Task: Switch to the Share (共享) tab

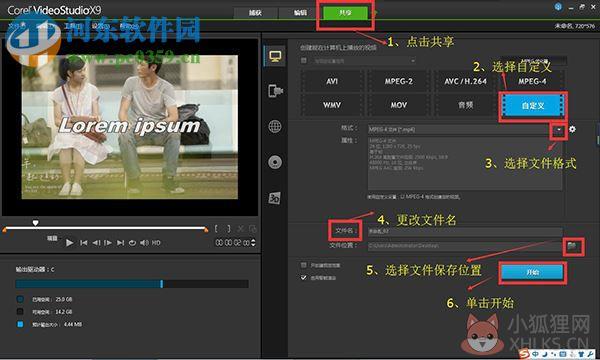Action: (345, 13)
